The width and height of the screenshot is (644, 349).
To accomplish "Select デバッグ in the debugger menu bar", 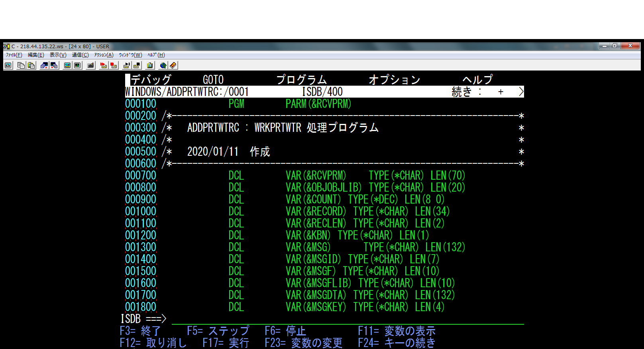I will pos(151,80).
